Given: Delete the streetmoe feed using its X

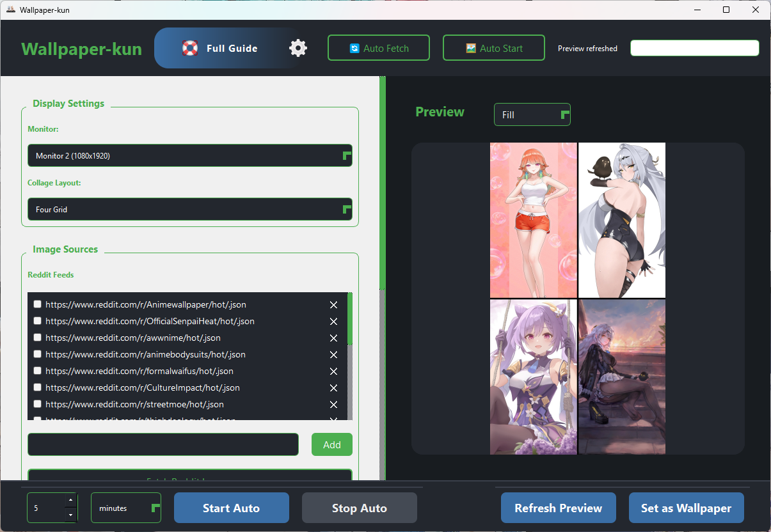Looking at the screenshot, I should (333, 405).
